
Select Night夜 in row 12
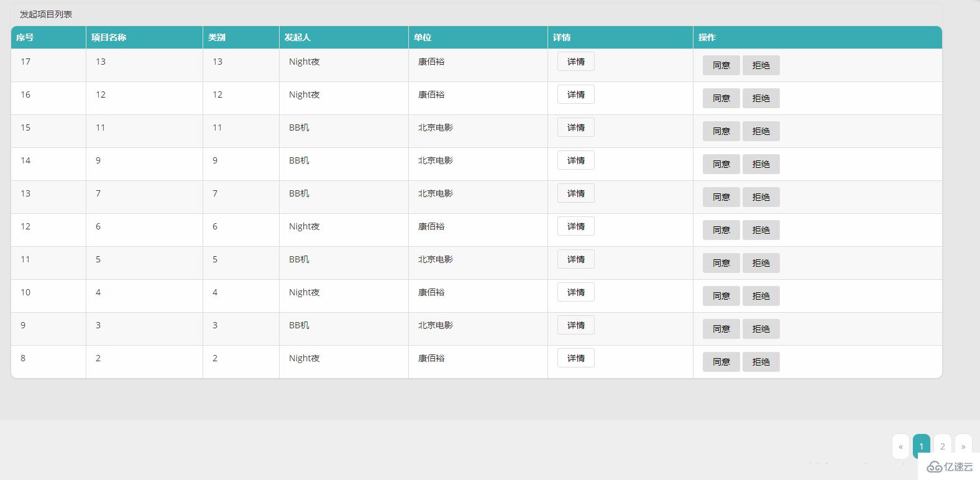[x=305, y=226]
